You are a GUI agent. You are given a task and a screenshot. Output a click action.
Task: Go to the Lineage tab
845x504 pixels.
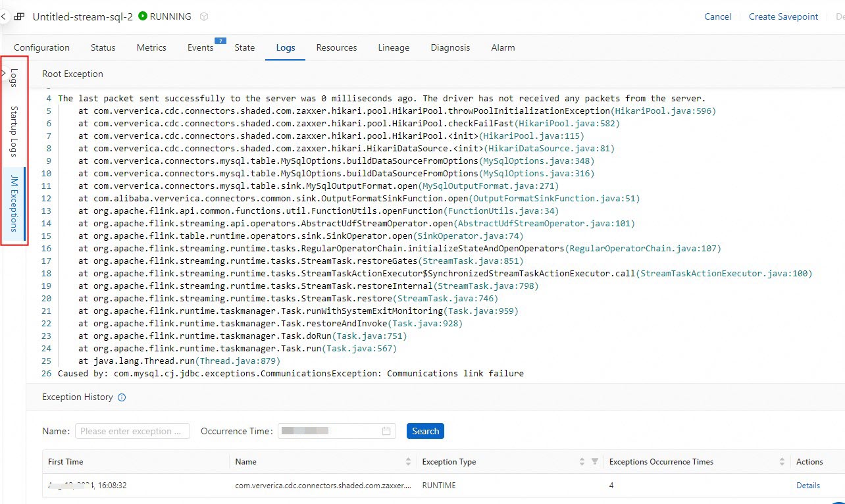[394, 47]
